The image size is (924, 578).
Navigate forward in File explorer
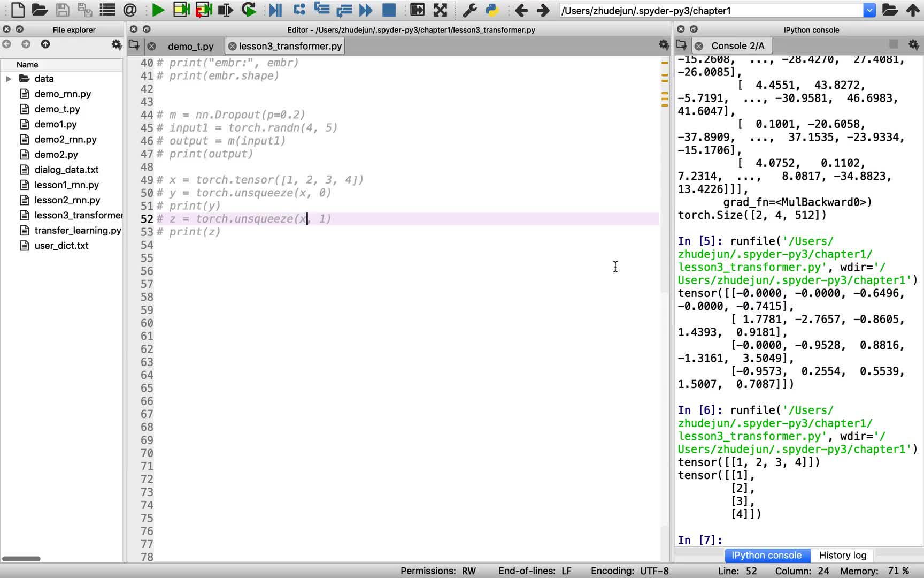click(26, 44)
